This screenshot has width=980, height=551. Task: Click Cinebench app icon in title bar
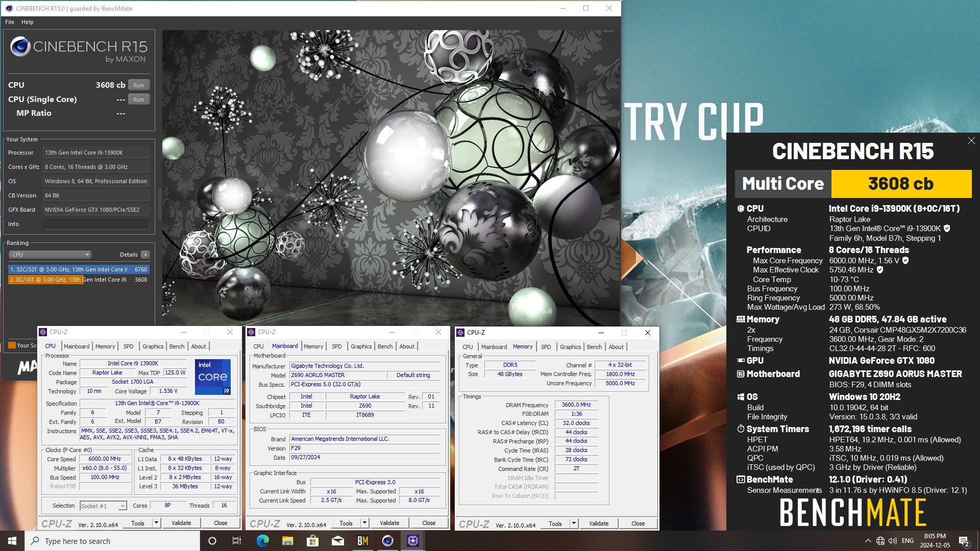(x=9, y=9)
